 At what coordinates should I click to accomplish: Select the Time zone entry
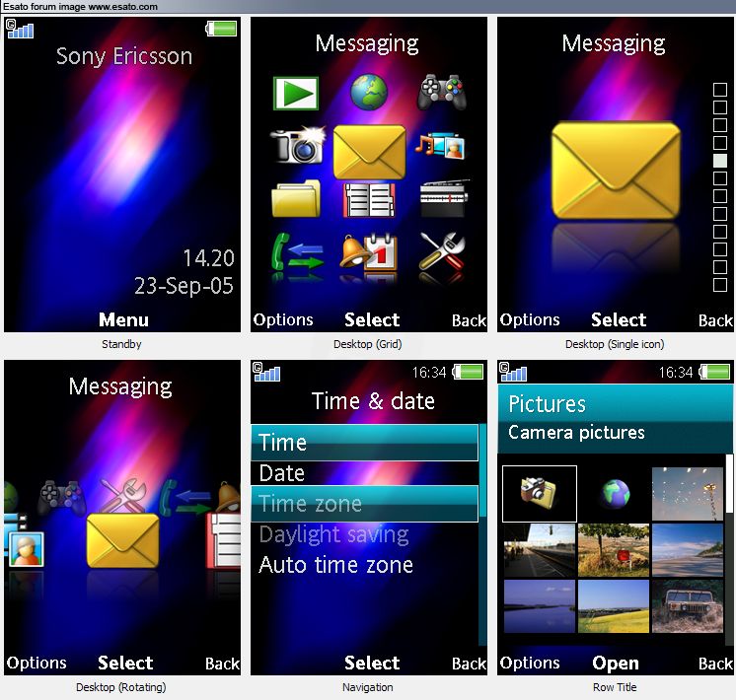365,504
